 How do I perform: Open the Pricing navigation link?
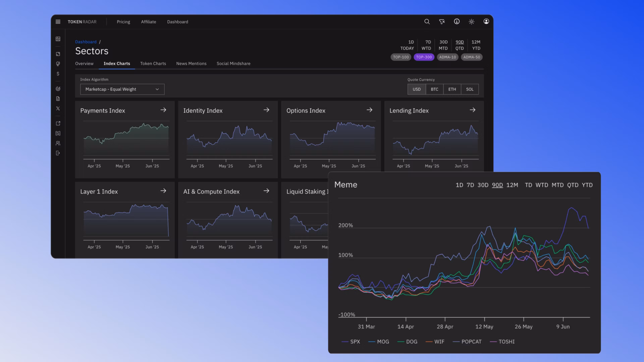point(123,22)
